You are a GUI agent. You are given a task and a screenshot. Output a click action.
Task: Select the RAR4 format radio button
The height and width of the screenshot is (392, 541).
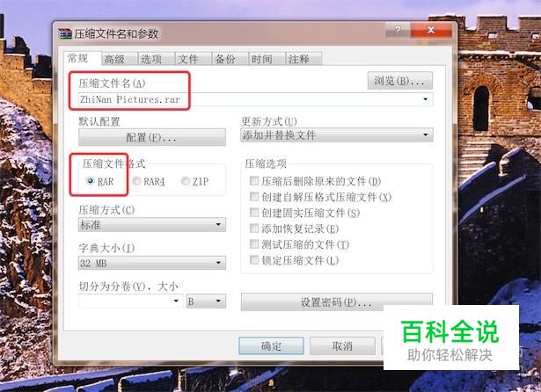click(x=136, y=181)
